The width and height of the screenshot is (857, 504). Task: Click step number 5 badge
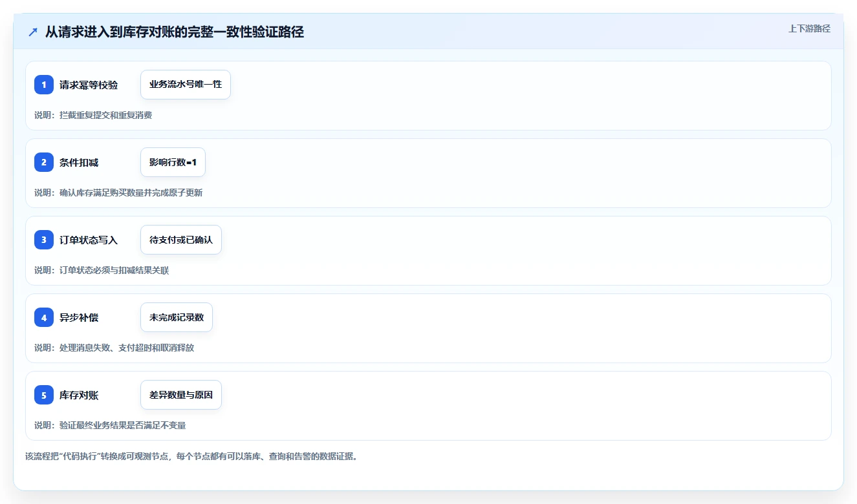(44, 395)
